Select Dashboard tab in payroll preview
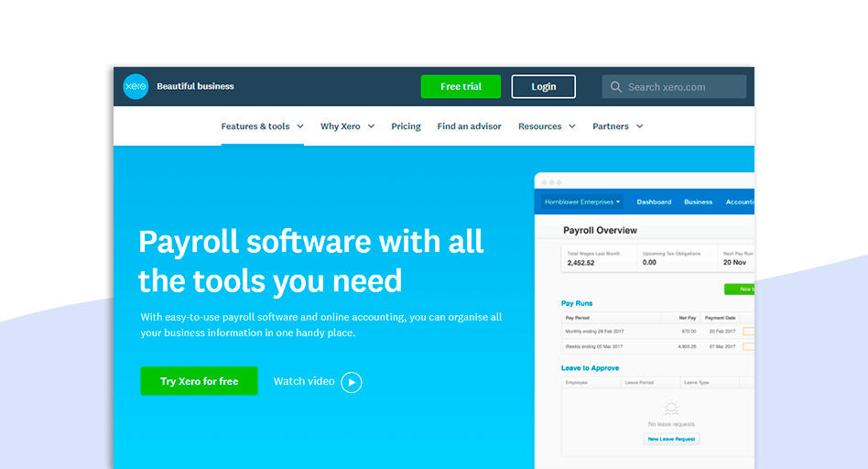Screen dimensions: 868x469 point(654,202)
